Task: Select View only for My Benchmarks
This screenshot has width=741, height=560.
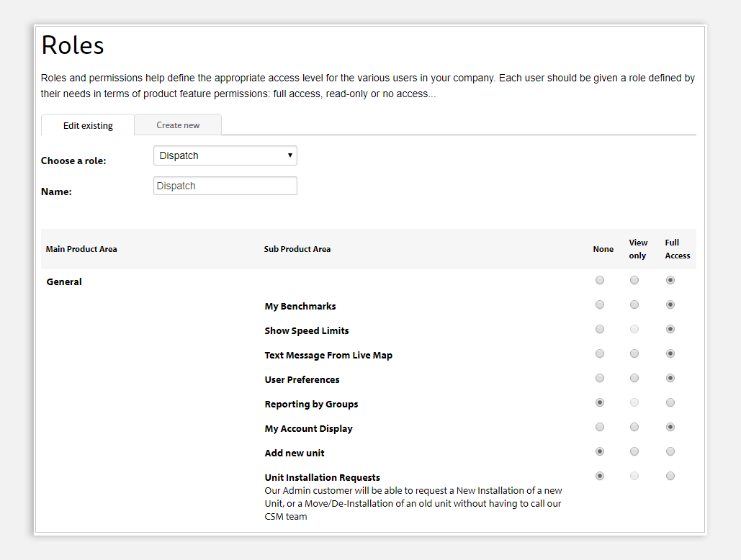Action: [x=634, y=304]
